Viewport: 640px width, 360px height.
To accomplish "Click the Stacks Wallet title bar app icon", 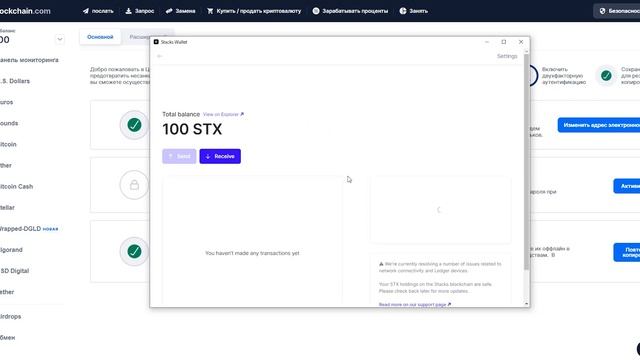I will pos(156,42).
